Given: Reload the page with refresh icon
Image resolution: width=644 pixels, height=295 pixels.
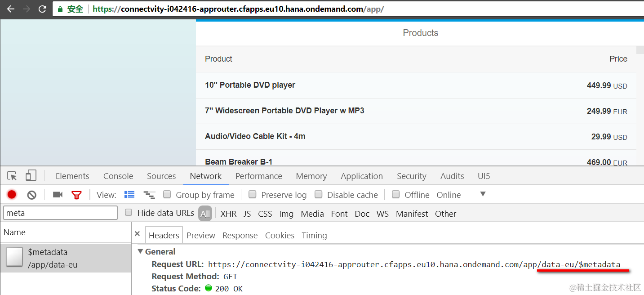Looking at the screenshot, I should click(x=42, y=9).
